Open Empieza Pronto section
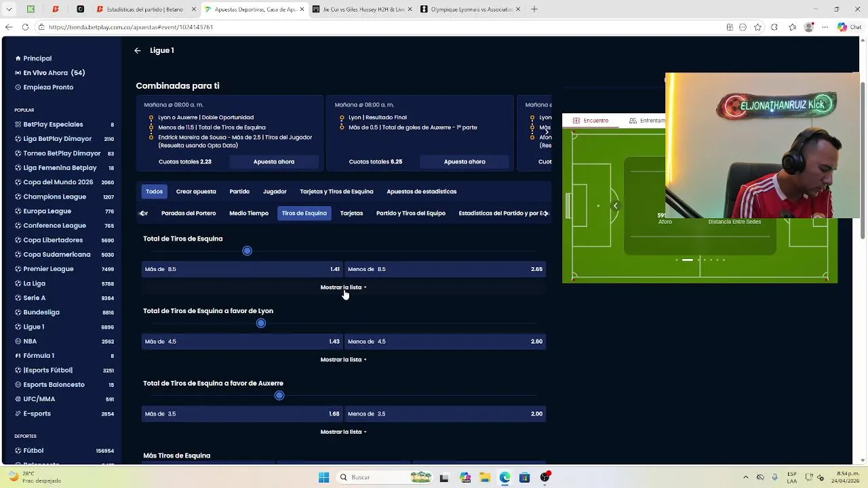The height and width of the screenshot is (488, 868). (x=44, y=87)
